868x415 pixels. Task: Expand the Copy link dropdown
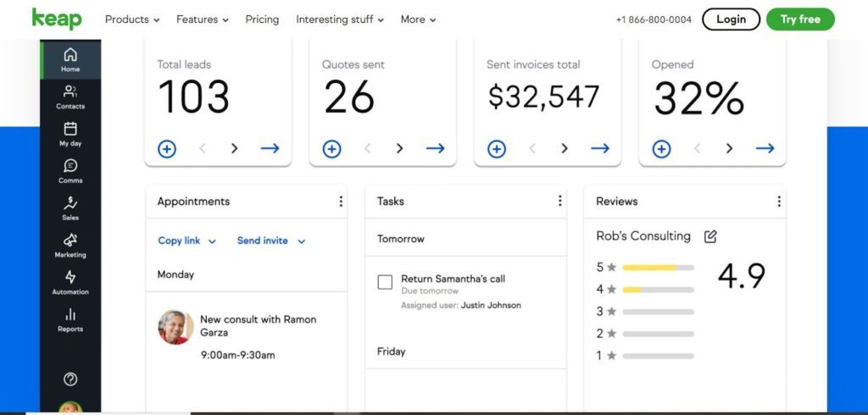(x=186, y=241)
